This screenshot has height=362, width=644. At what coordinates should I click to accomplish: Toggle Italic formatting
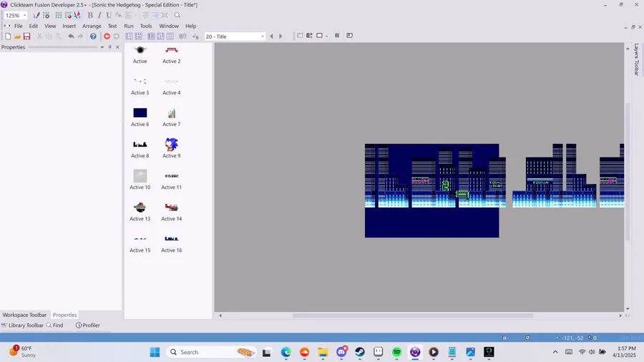[x=99, y=15]
